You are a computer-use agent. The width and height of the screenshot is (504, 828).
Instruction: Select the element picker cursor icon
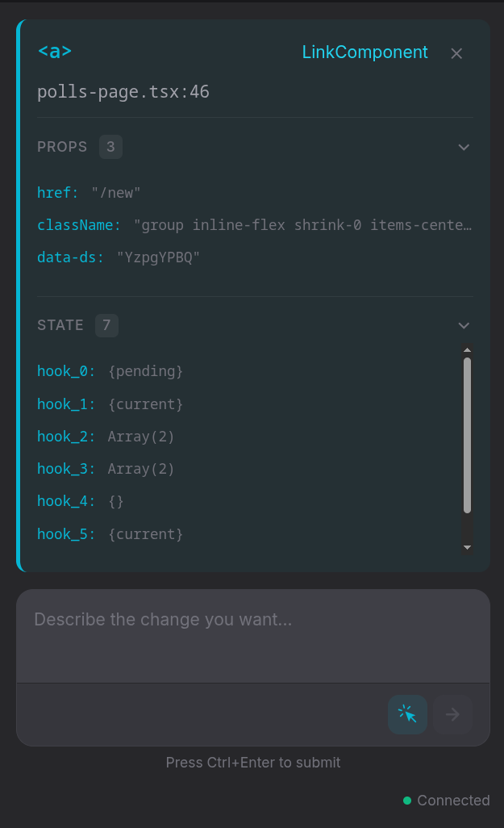[407, 714]
